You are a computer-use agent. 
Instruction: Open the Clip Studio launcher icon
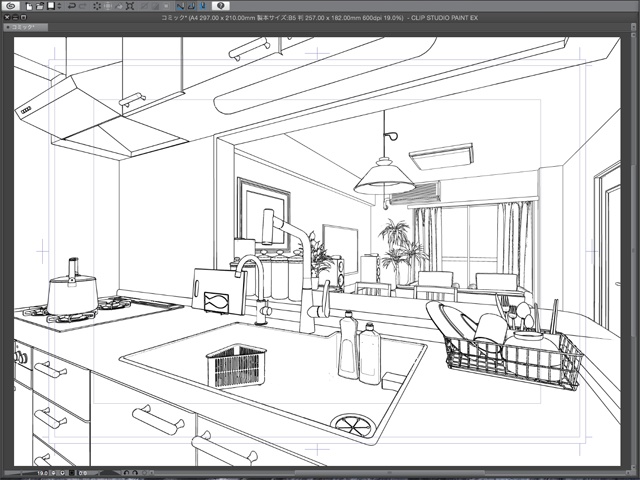pyautogui.click(x=11, y=6)
